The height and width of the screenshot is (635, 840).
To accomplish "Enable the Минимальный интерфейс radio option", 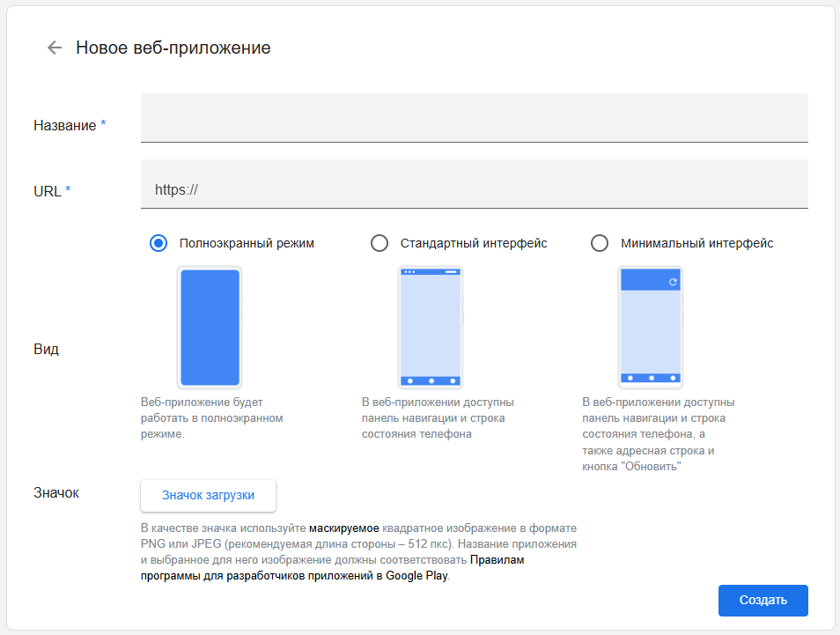I will 600,243.
